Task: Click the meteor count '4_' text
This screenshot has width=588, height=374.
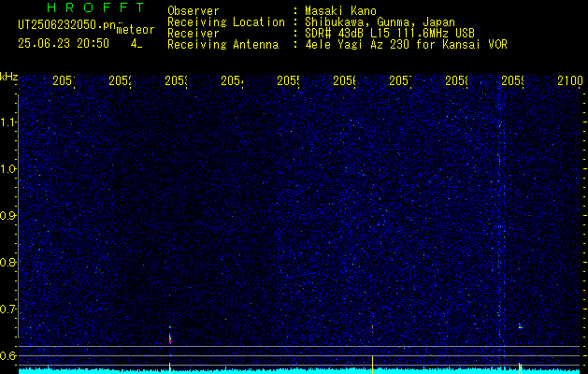Action: 136,44
